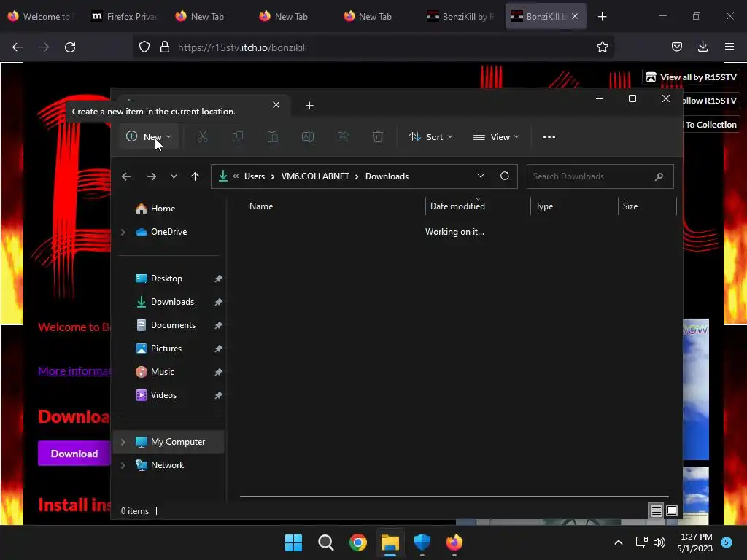The width and height of the screenshot is (747, 560).
Task: Open the More information link
Action: pos(74,371)
